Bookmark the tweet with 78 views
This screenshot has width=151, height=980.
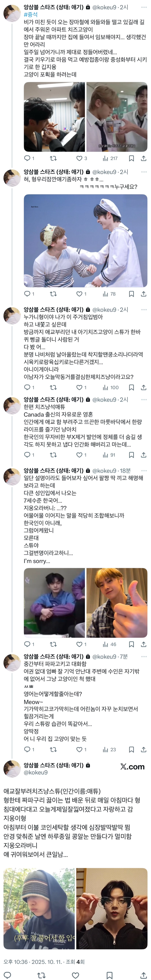pyautogui.click(x=131, y=294)
